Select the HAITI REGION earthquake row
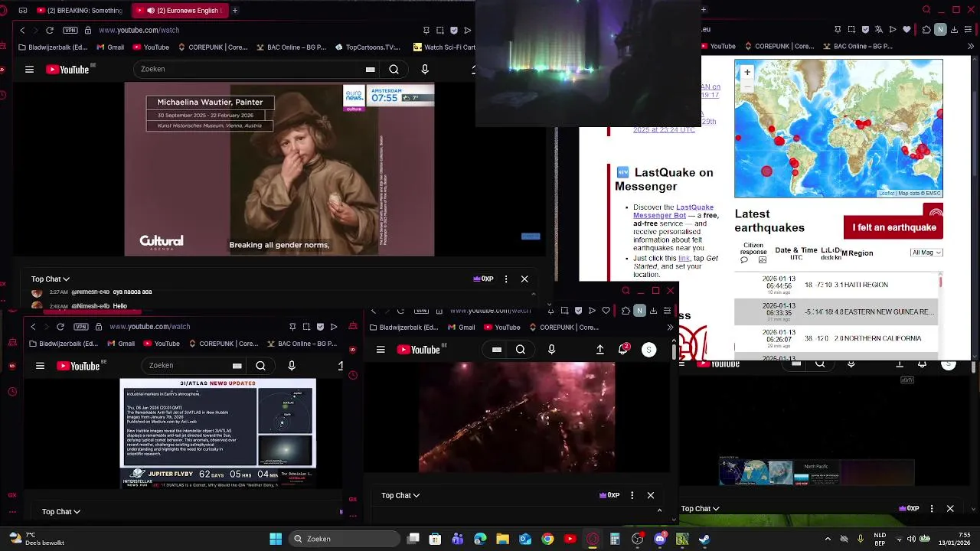This screenshot has height=551, width=980. click(x=836, y=285)
